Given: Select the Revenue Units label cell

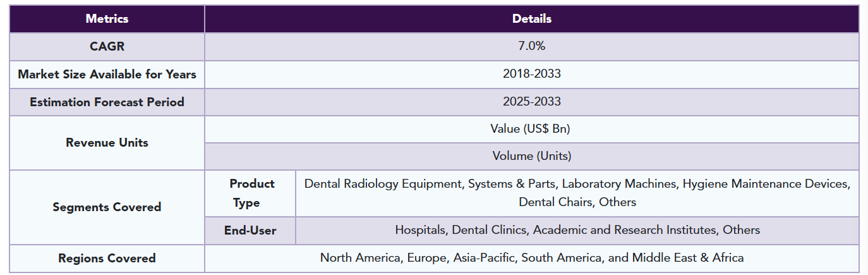Looking at the screenshot, I should click(x=107, y=142).
